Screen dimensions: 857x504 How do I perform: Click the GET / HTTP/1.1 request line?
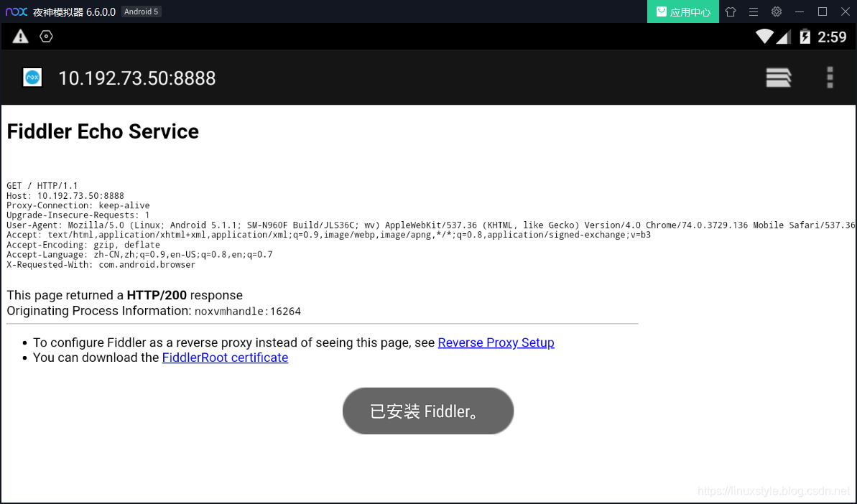[42, 186]
